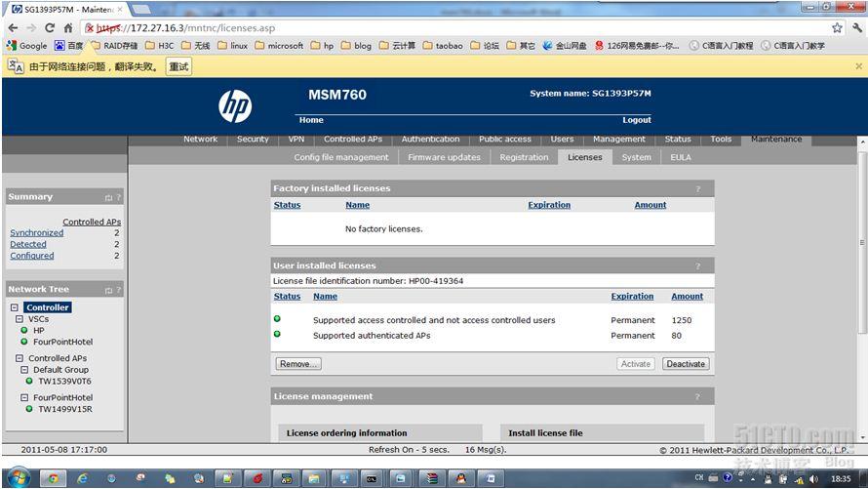Image resolution: width=868 pixels, height=489 pixels.
Task: Open the Configured link in Summary
Action: coord(31,256)
